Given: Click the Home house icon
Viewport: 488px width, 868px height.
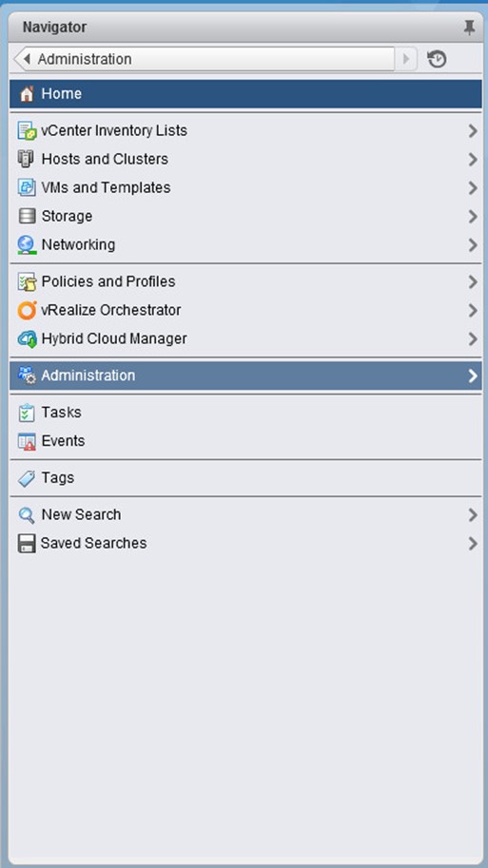Looking at the screenshot, I should 27,93.
